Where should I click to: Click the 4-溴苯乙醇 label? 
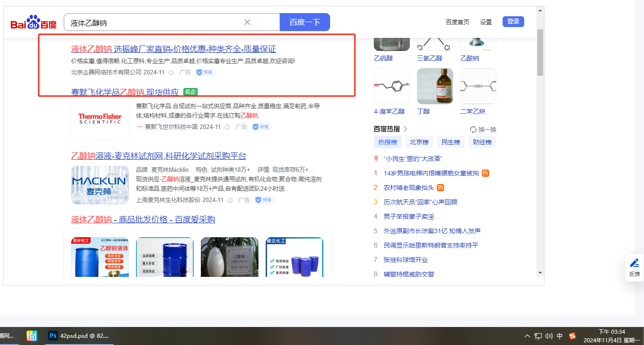[x=389, y=111]
